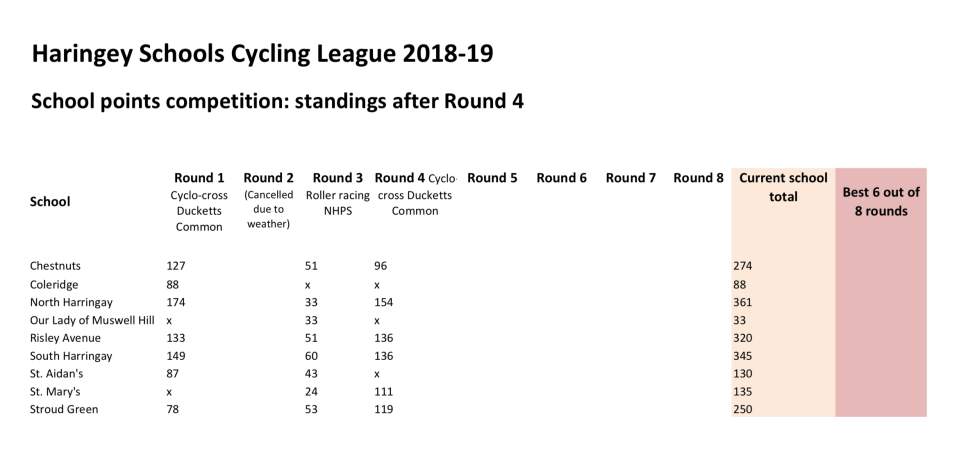Click Stroud Green's Round 4 score 119
The image size is (959, 469).
point(383,410)
